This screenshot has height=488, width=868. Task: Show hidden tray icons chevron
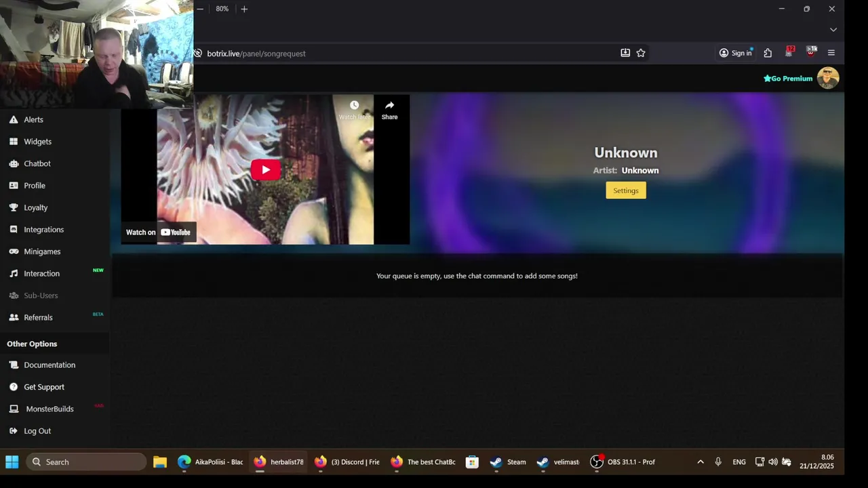click(x=701, y=462)
